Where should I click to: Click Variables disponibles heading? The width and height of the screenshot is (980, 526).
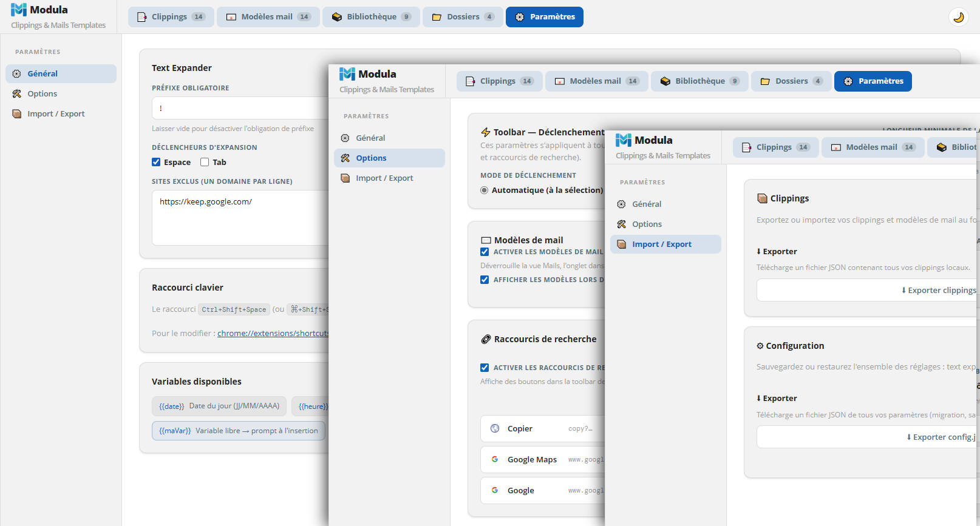click(x=197, y=382)
